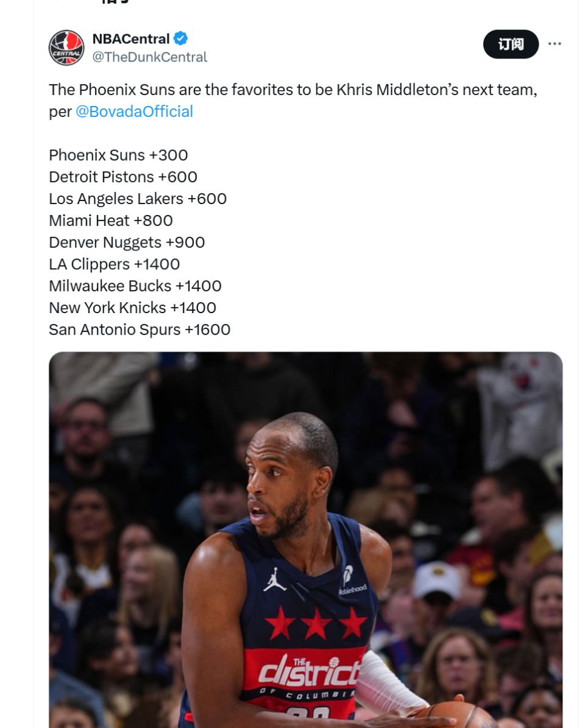
Task: Click the Phoenix Suns +300 line
Action: [x=118, y=155]
